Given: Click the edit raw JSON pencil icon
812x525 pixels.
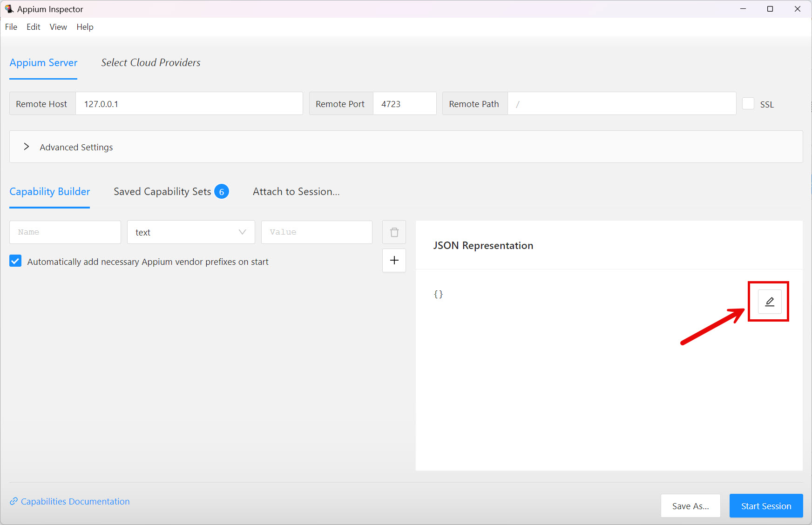Looking at the screenshot, I should 770,302.
